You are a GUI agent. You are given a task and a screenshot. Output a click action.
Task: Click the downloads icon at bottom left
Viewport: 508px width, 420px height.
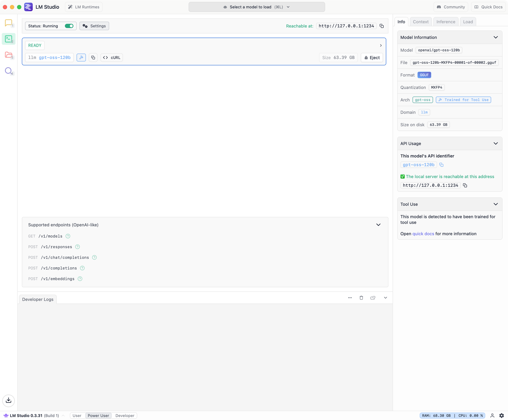8,400
